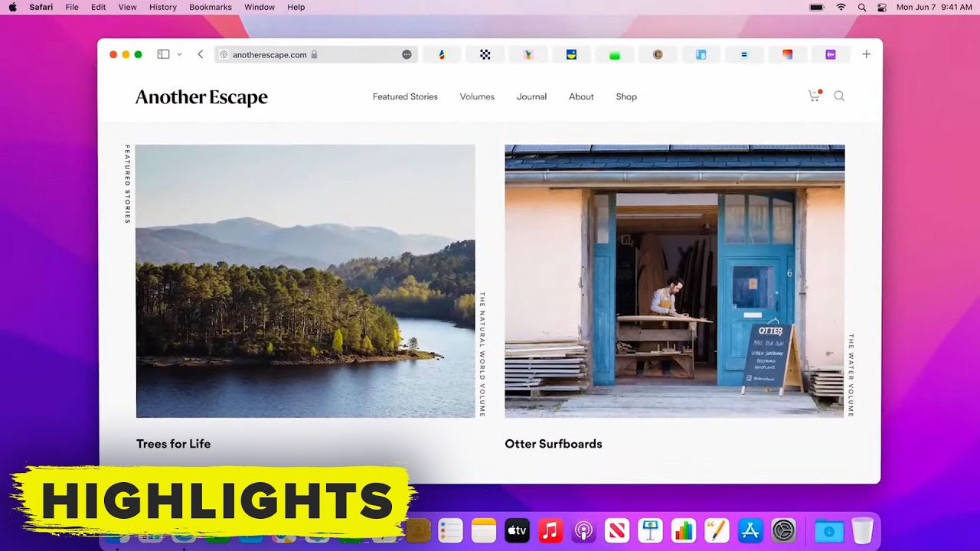Open Notes from the Dock
Screen dimensions: 980x551
click(x=484, y=530)
